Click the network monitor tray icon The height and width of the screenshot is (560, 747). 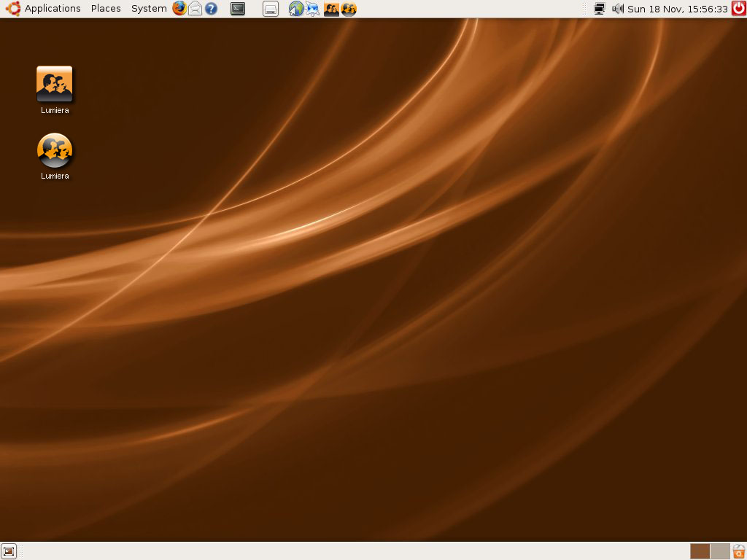click(x=600, y=9)
